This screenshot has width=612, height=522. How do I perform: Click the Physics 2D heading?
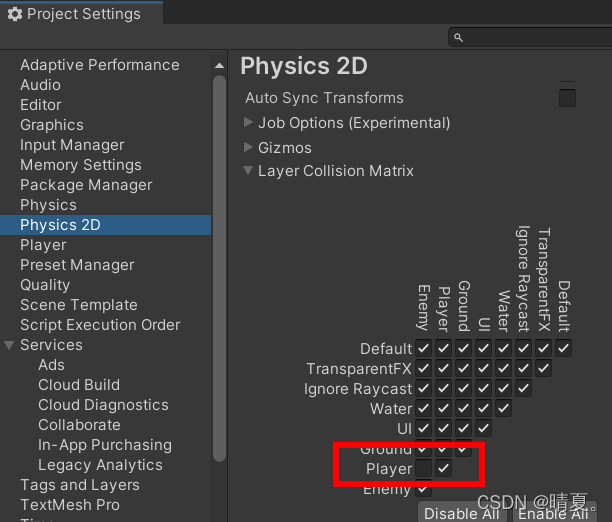tap(304, 66)
